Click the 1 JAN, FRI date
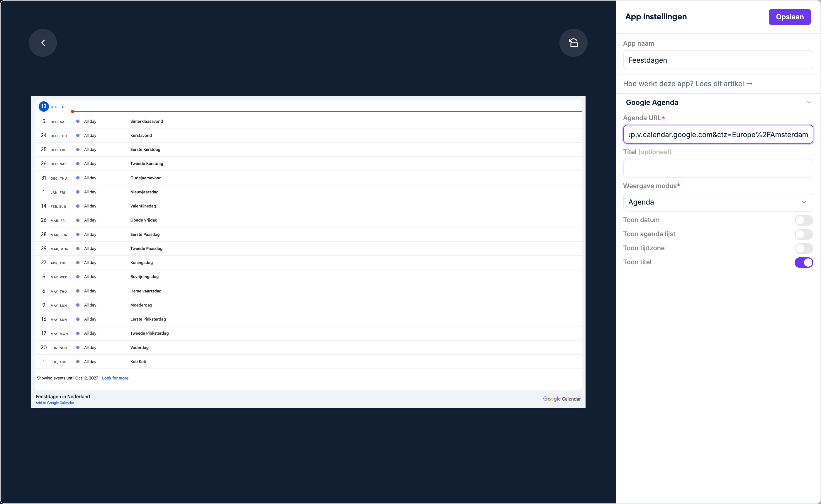The height and width of the screenshot is (504, 821). (53, 192)
